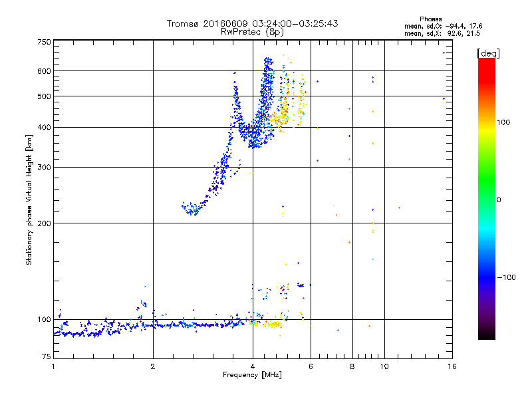The image size is (532, 399).
Task: Click the y-axis label '200'
Action: point(45,223)
